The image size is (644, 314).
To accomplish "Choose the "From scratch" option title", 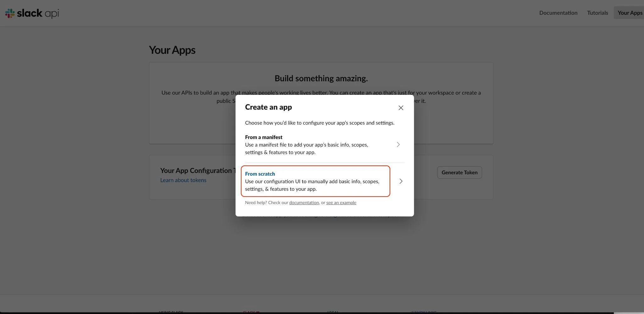I will (x=260, y=174).
